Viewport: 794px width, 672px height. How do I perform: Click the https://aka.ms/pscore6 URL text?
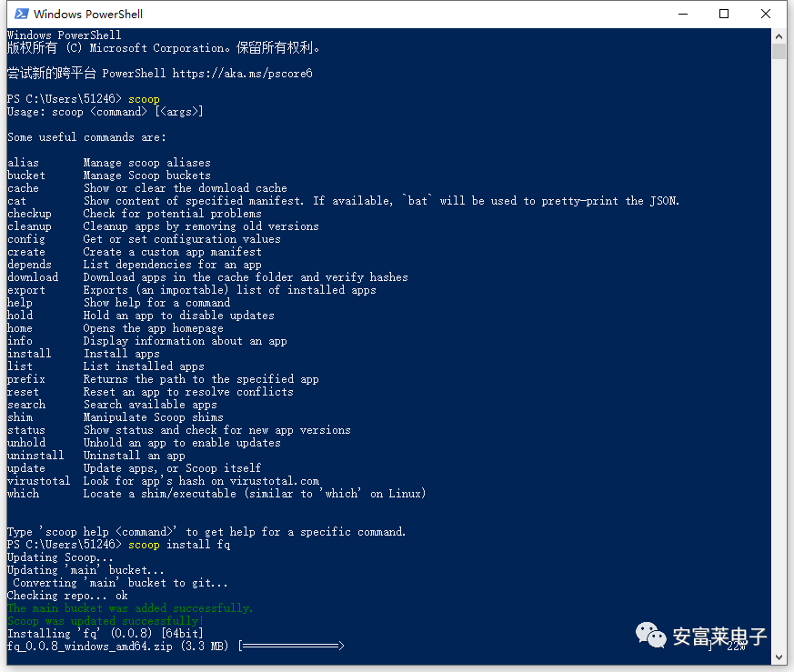point(242,74)
